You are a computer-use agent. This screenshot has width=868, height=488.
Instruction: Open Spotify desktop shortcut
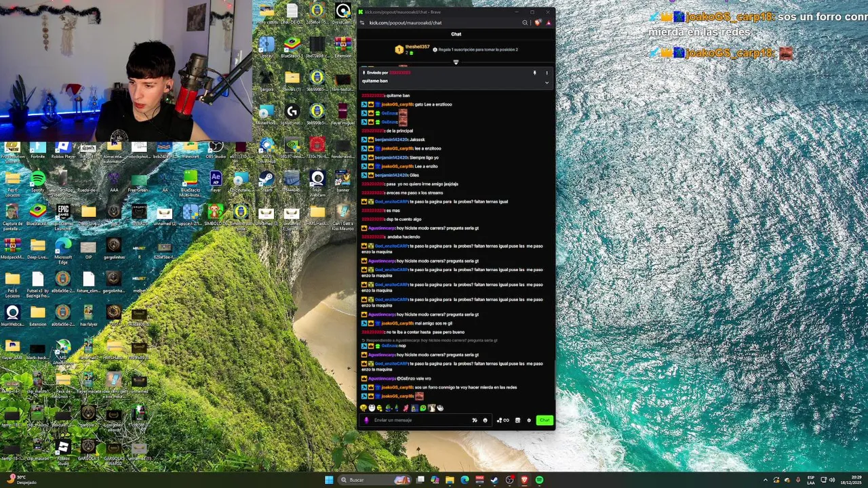point(38,182)
